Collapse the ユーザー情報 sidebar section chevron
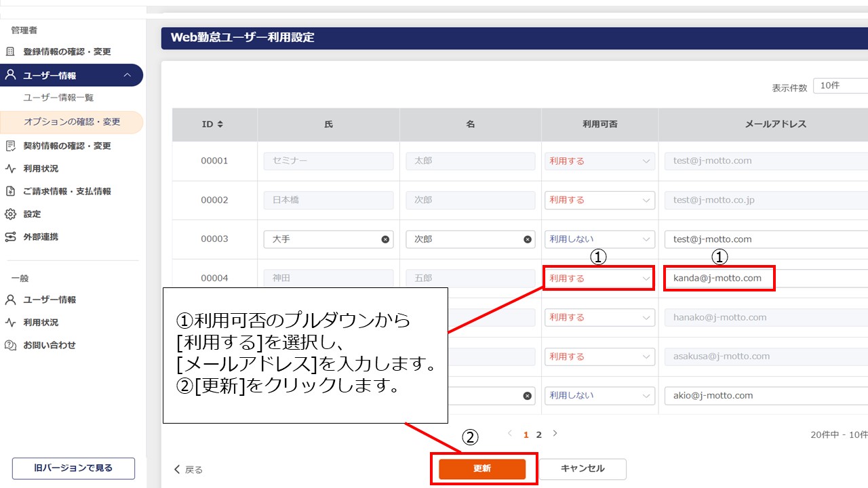Screen dimensions: 868x488 click(x=127, y=75)
